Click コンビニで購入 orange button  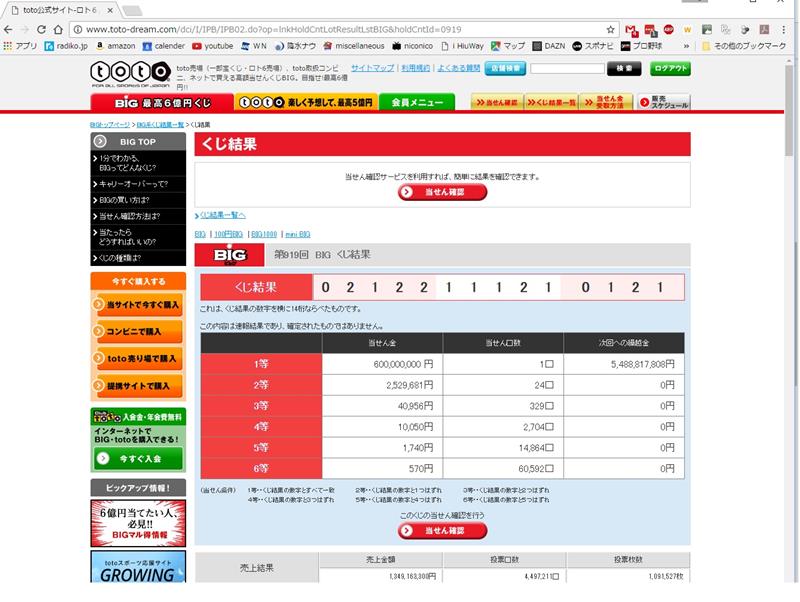coord(138,332)
